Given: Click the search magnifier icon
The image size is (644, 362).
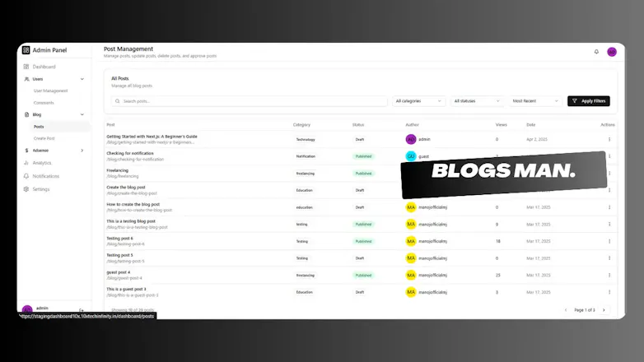Looking at the screenshot, I should click(x=118, y=101).
